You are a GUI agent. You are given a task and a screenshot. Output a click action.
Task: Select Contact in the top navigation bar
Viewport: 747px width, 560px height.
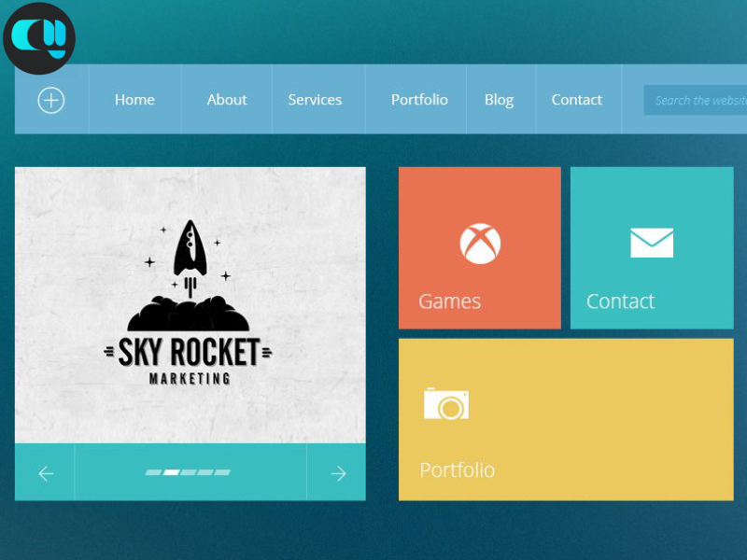point(576,100)
